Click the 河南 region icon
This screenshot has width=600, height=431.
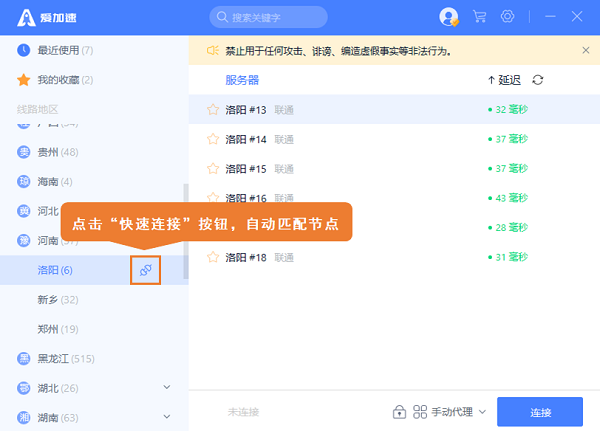tap(24, 240)
